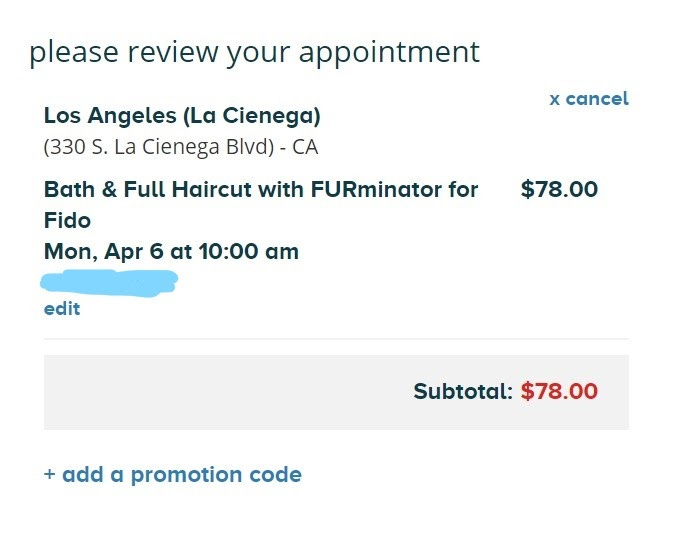Open the add a promotion code link

coord(173,475)
